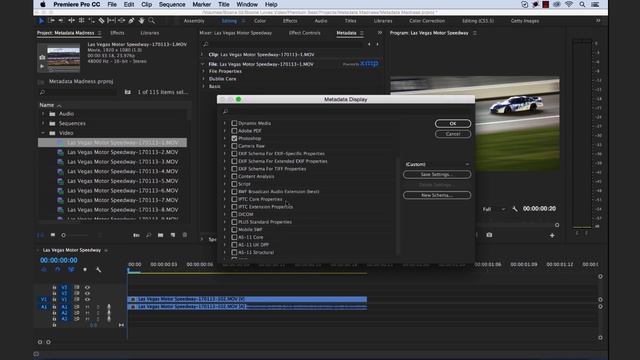The width and height of the screenshot is (640, 360).
Task: Open program monitor wrench settings
Action: tap(515, 209)
